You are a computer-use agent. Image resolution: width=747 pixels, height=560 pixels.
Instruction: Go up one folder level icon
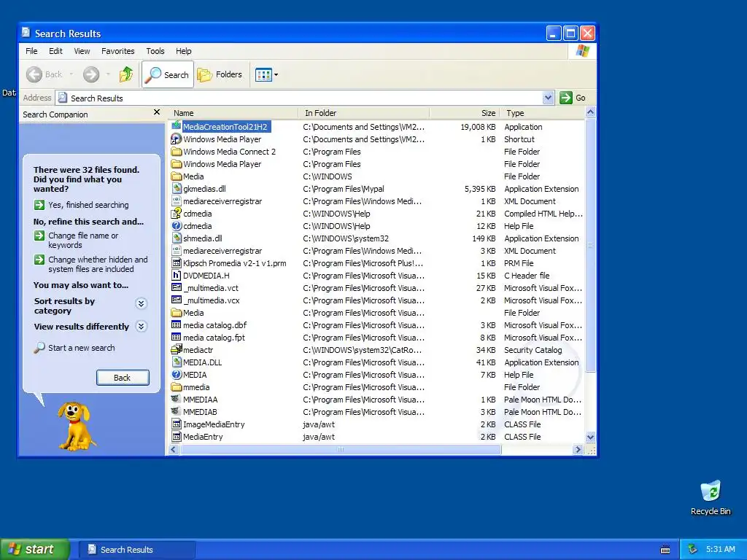(x=126, y=74)
